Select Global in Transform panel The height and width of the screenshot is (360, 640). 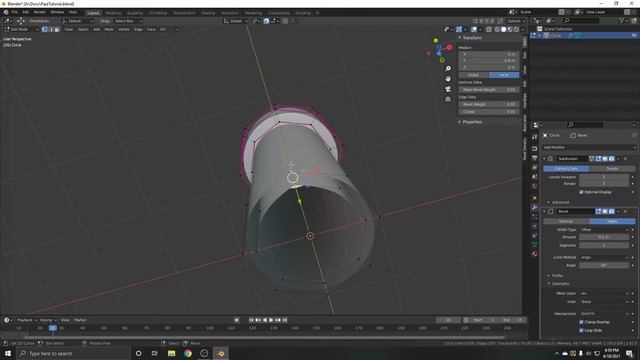point(473,75)
